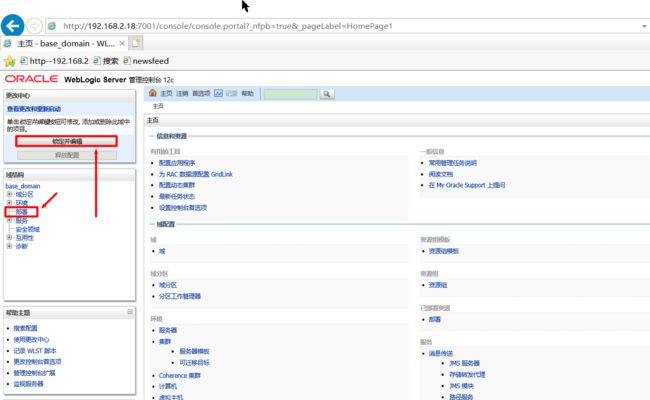Click the page icon in the address bar
Image resolution: width=650 pixels, height=400 pixels.
tap(52, 26)
